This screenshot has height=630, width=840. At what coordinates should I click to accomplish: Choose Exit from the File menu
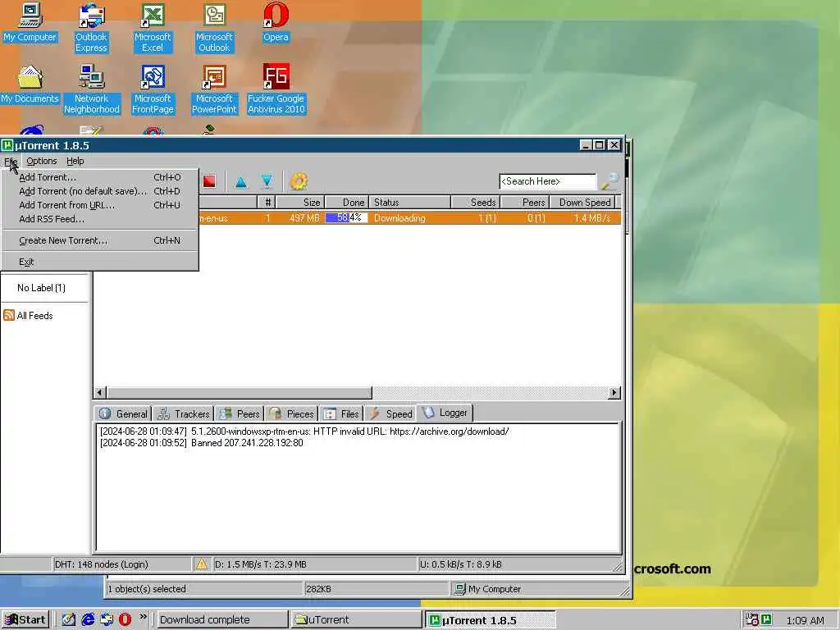[x=100, y=262]
